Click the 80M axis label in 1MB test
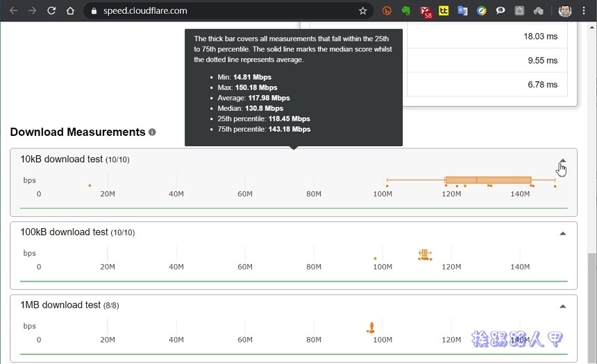The image size is (597, 364). 314,340
